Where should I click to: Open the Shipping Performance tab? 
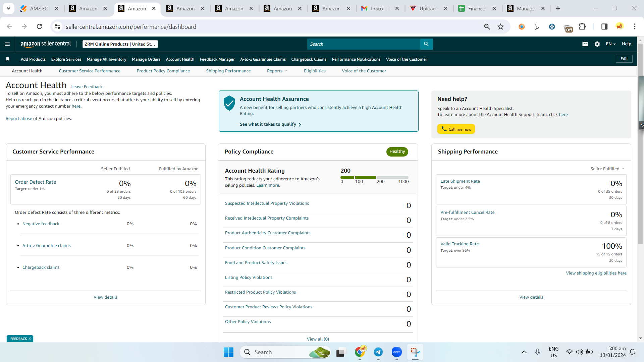pyautogui.click(x=228, y=71)
